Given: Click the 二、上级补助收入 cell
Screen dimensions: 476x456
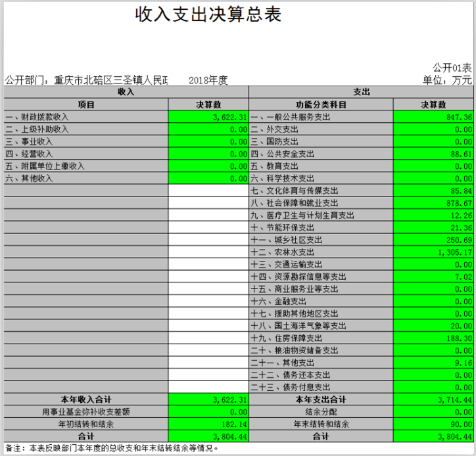Looking at the screenshot, I should 86,129.
